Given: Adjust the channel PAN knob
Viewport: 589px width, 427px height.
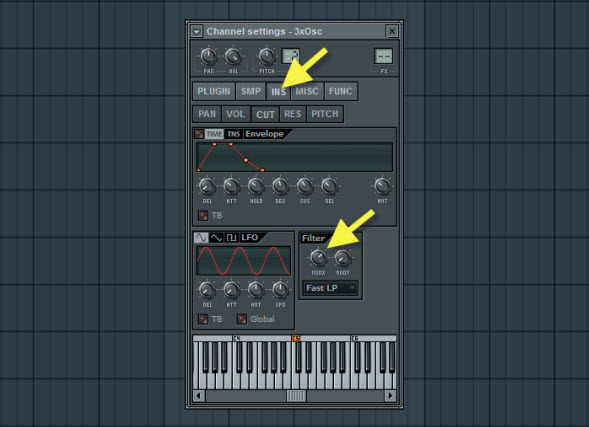Looking at the screenshot, I should coord(208,56).
